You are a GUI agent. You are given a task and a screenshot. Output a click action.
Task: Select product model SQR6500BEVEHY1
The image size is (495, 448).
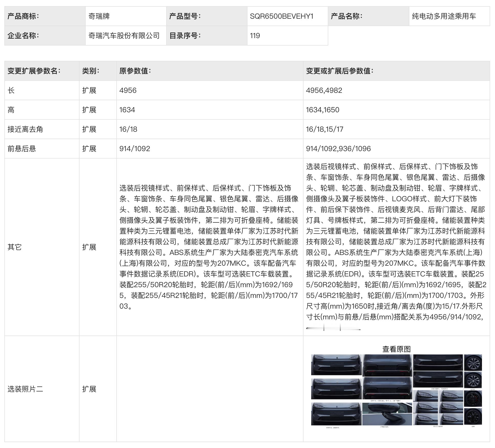282,16
